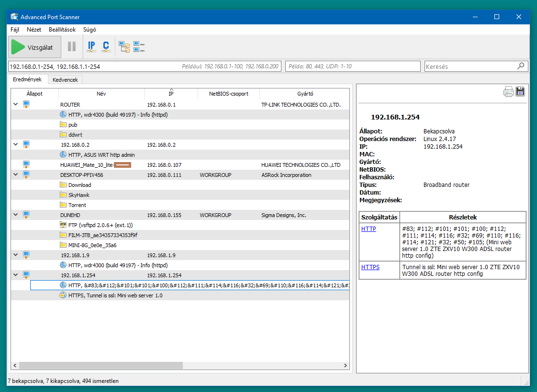The height and width of the screenshot is (392, 537).
Task: Click the globe icon of ASUS WRT http admin
Action: click(63, 154)
